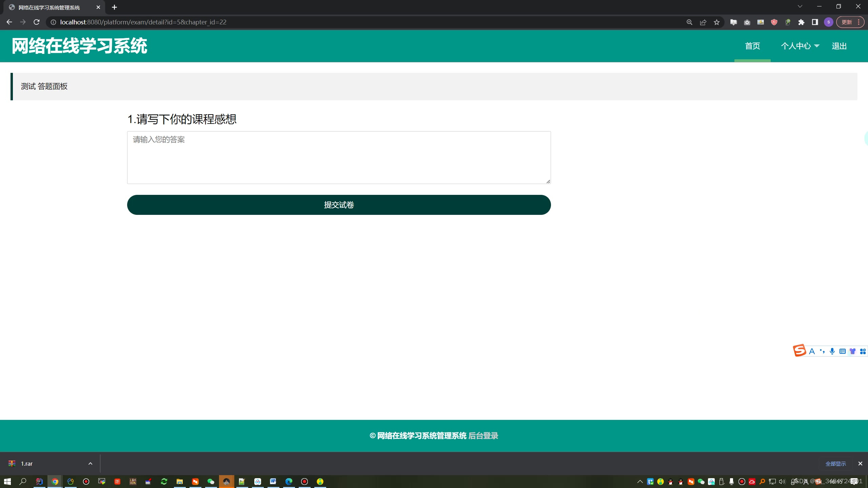Toggle the browser side panel icon
868x488 pixels.
click(815, 22)
